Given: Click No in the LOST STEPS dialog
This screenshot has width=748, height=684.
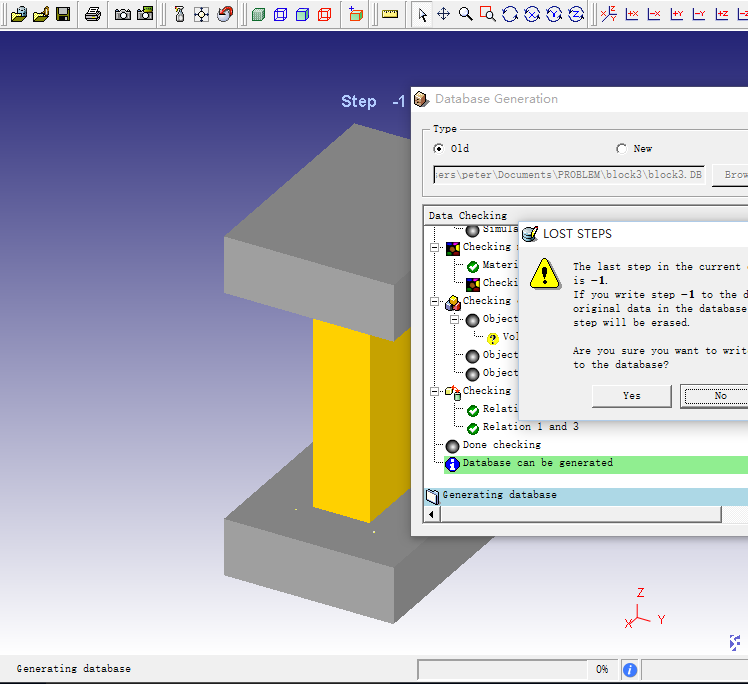Looking at the screenshot, I should (x=718, y=396).
